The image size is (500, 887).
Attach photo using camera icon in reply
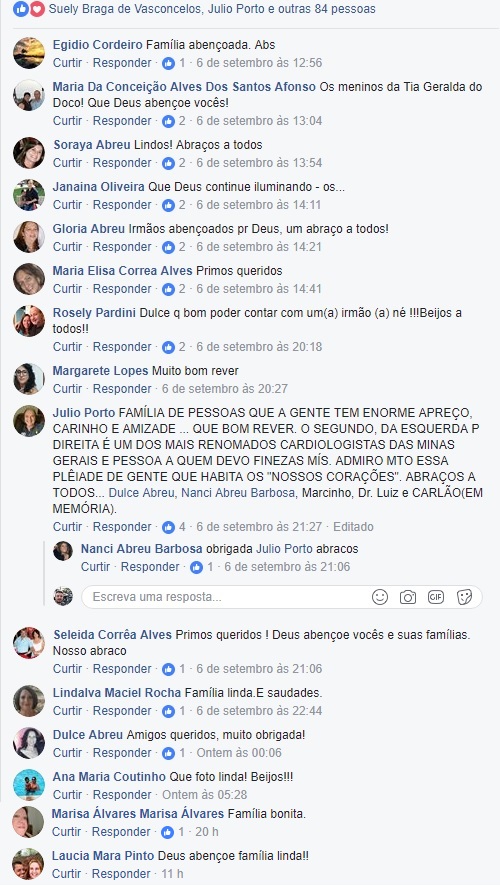pos(408,597)
